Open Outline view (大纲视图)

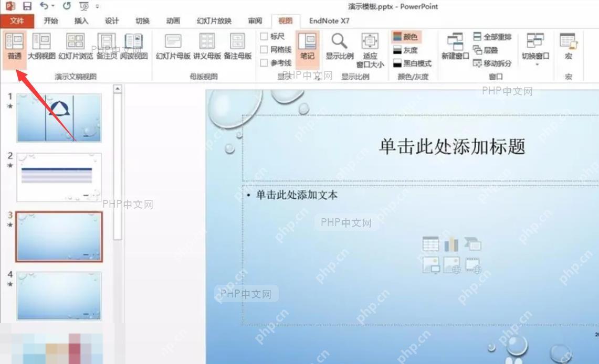tap(41, 47)
